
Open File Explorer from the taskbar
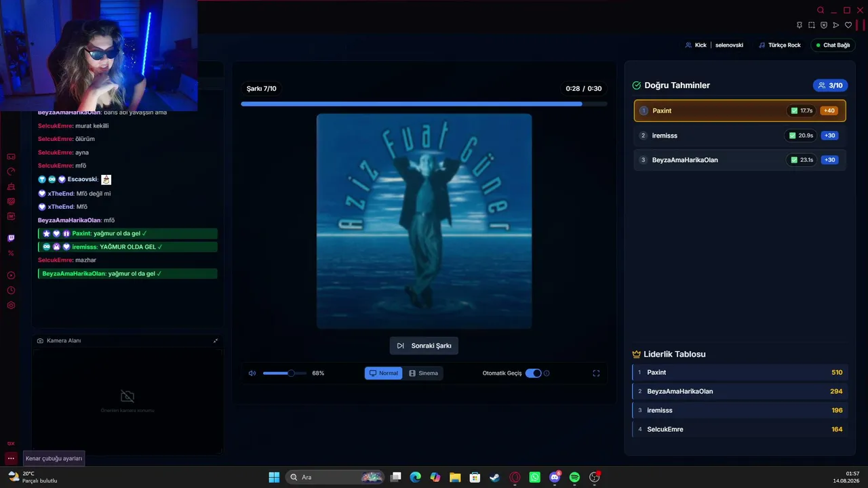tap(455, 477)
